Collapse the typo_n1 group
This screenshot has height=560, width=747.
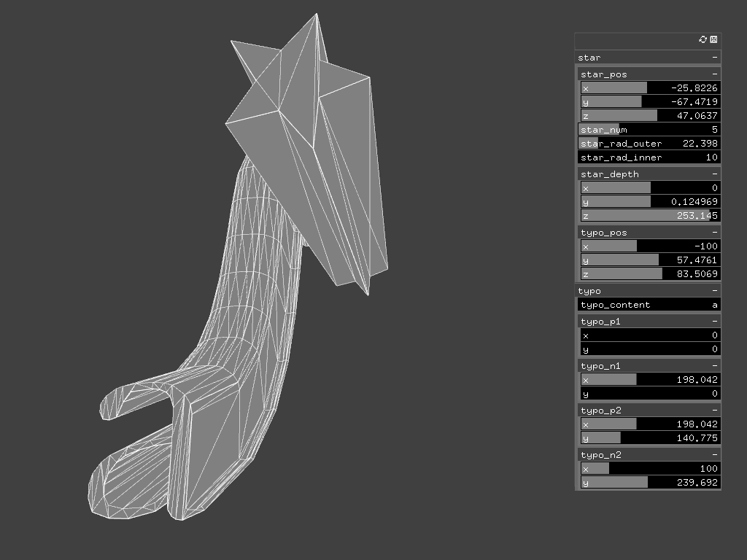(715, 366)
